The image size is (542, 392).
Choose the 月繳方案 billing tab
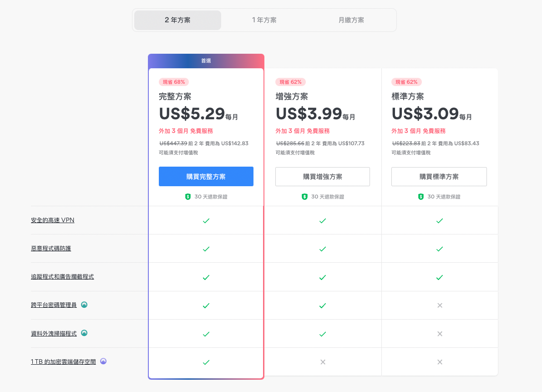(351, 20)
